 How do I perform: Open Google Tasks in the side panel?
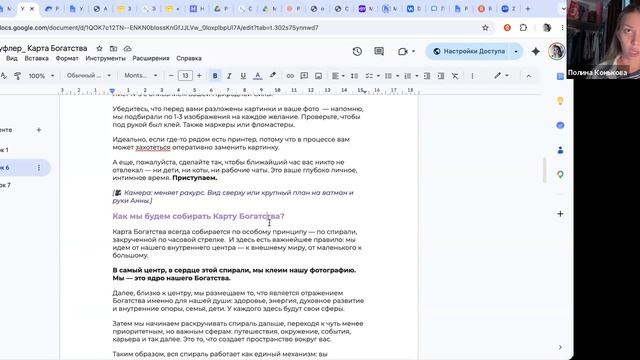point(560,125)
